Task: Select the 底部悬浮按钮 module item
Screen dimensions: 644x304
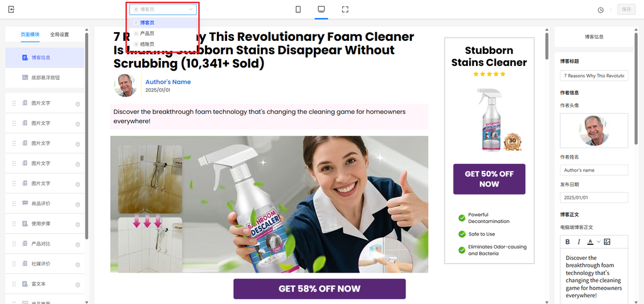Action: (x=45, y=77)
